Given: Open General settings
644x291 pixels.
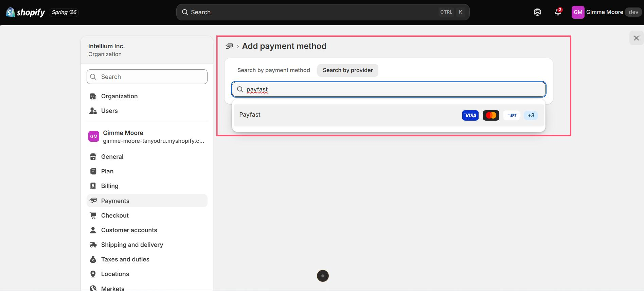Looking at the screenshot, I should pyautogui.click(x=147, y=157).
